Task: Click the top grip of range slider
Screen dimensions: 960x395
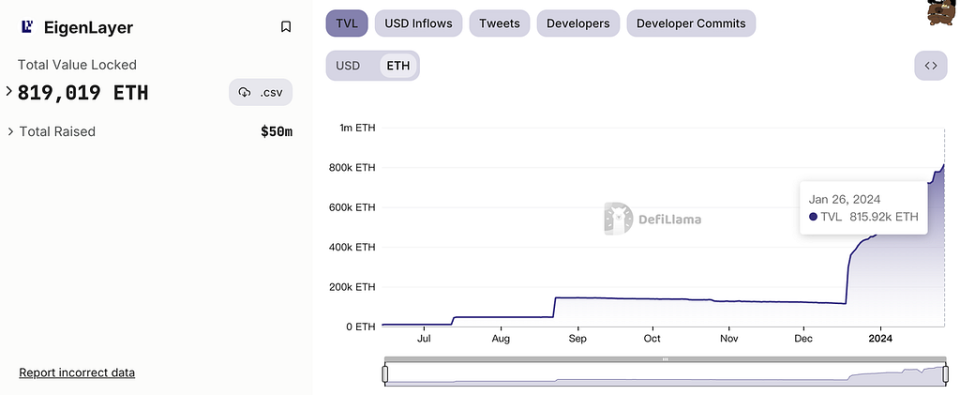Action: (x=665, y=359)
